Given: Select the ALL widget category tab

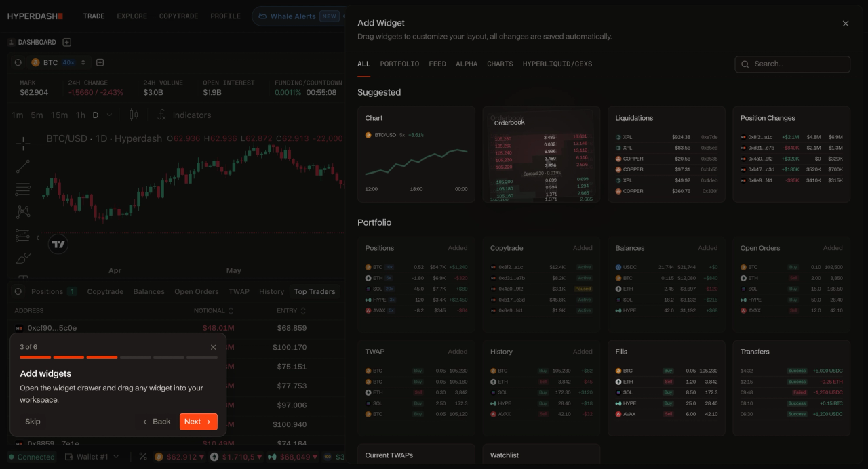Looking at the screenshot, I should click(363, 64).
